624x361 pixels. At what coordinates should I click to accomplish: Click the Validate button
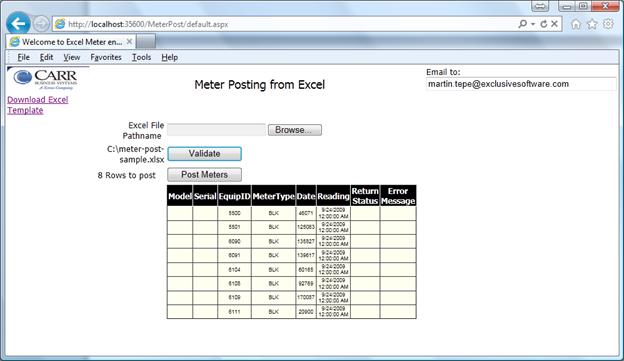pyautogui.click(x=205, y=154)
